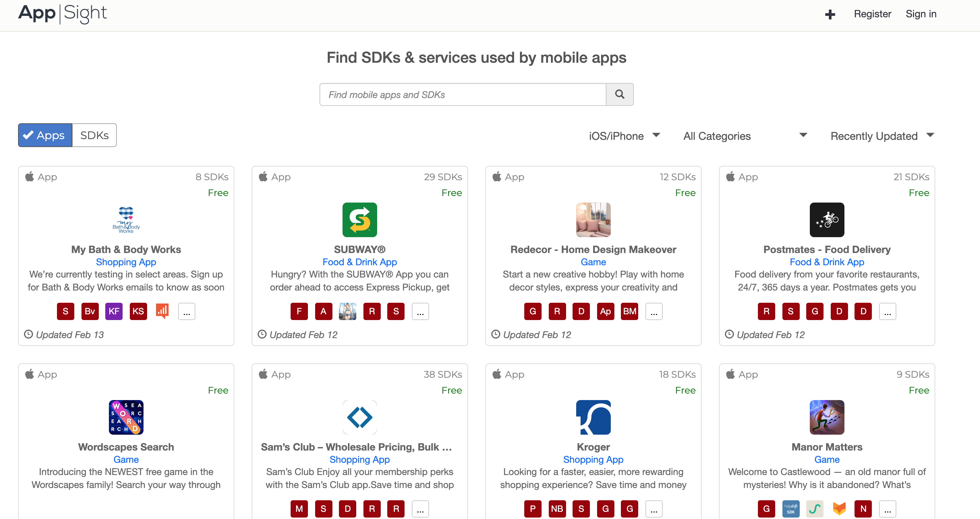This screenshot has width=980, height=519.
Task: Open the Postmates app icon
Action: tap(827, 220)
